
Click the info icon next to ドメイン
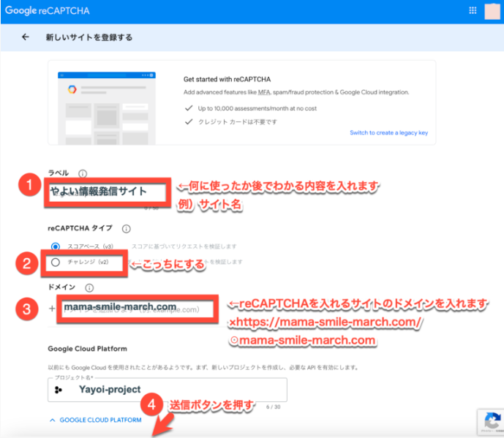[x=89, y=289]
